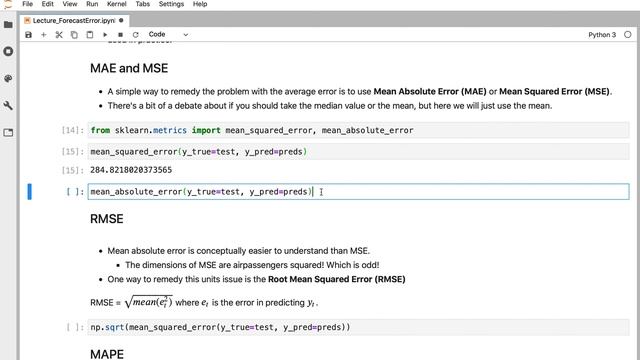The height and width of the screenshot is (360, 640).
Task: Save the notebook with the disk icon
Action: tap(28, 35)
